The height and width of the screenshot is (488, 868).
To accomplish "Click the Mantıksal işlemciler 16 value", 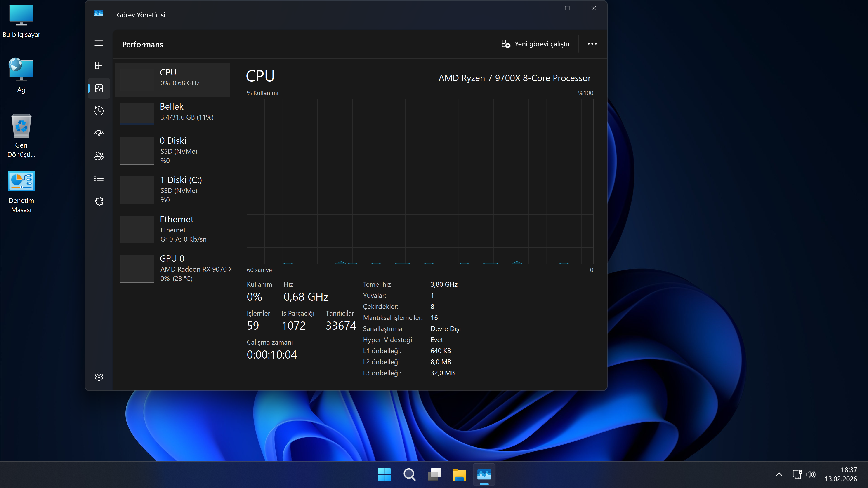I will (x=434, y=318).
